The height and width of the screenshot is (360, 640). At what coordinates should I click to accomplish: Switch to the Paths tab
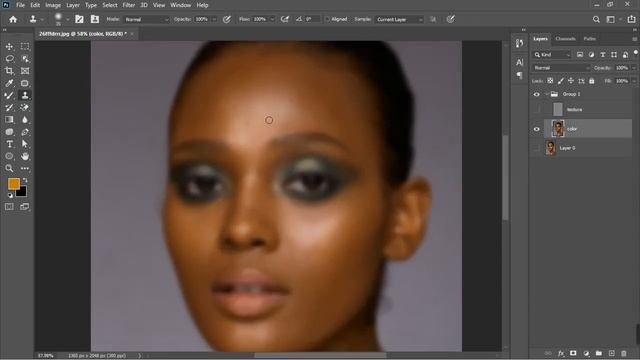[589, 39]
